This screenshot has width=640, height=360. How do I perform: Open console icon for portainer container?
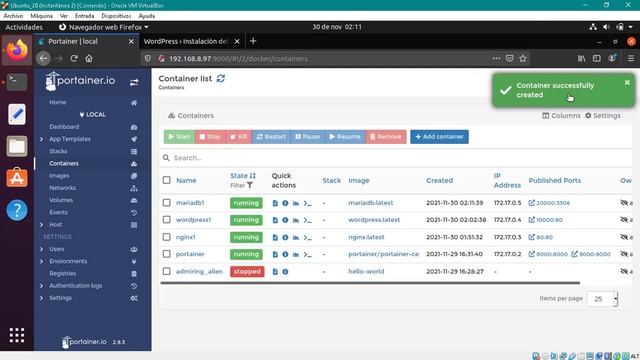click(307, 254)
